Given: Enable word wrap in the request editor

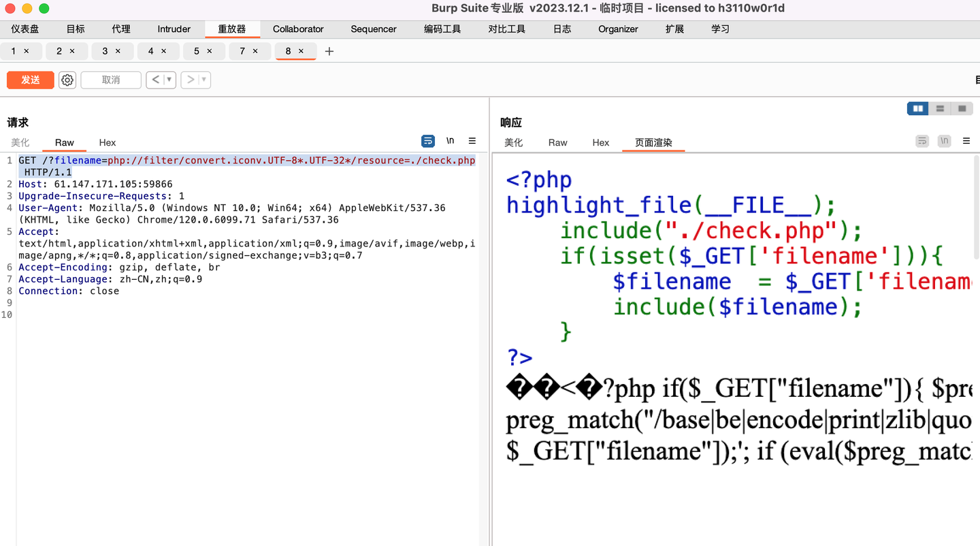Looking at the screenshot, I should pos(428,141).
